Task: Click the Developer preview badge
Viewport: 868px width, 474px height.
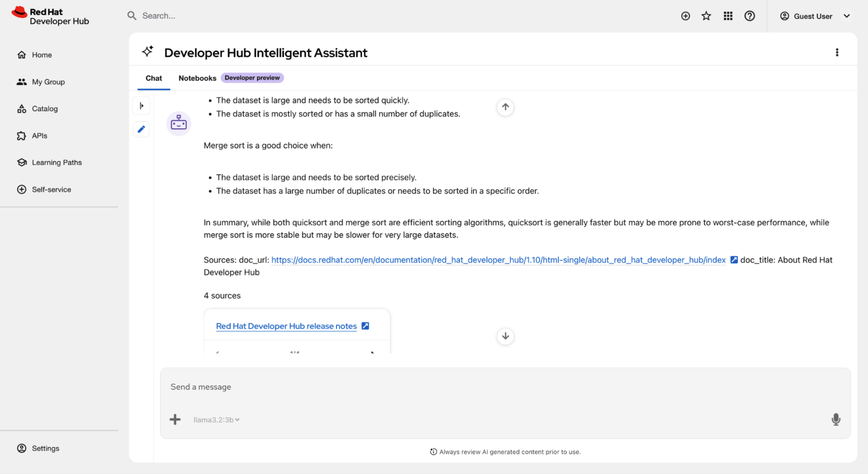Action: pos(252,78)
